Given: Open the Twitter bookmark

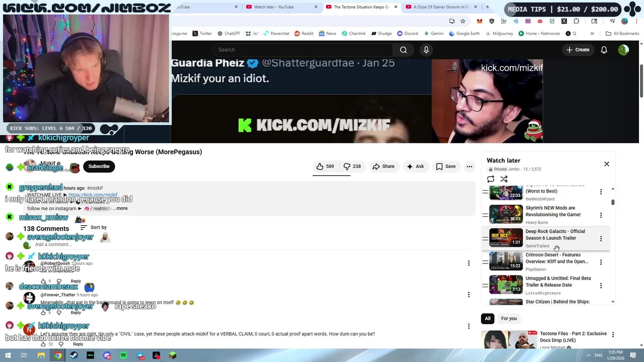Looking at the screenshot, I should 202,34.
